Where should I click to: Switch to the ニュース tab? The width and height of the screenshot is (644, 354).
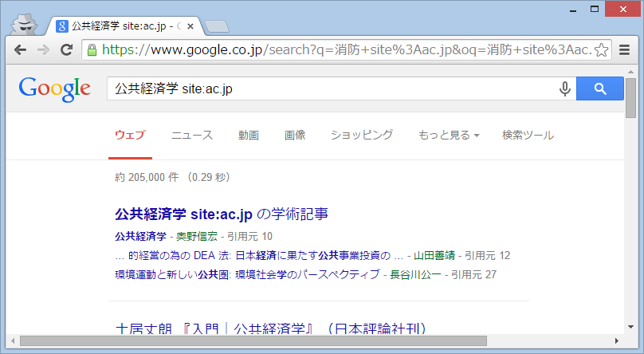pyautogui.click(x=192, y=135)
